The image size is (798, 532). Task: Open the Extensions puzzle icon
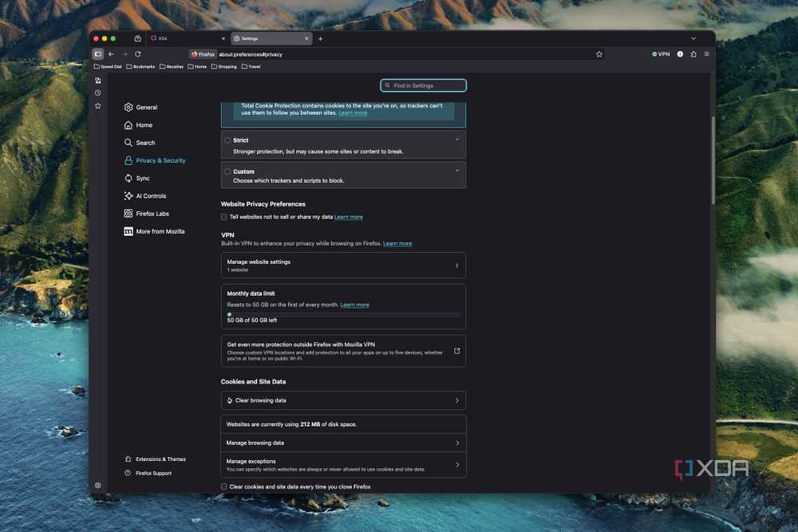[693, 54]
